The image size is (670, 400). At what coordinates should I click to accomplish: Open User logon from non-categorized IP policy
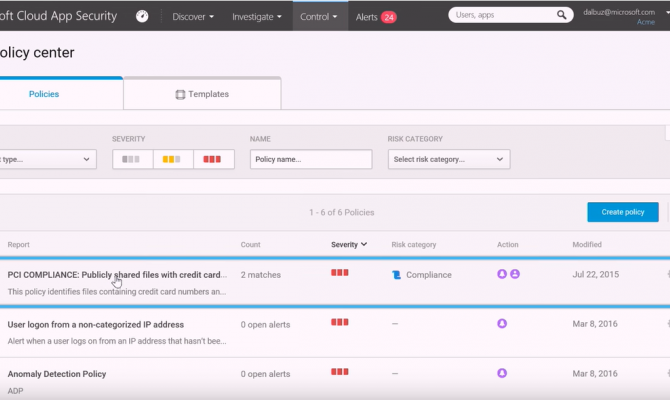pos(96,324)
